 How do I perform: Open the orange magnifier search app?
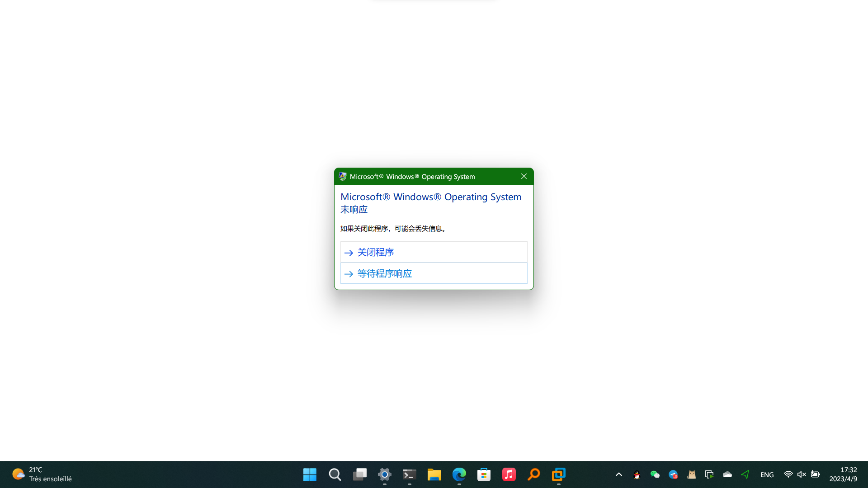534,474
